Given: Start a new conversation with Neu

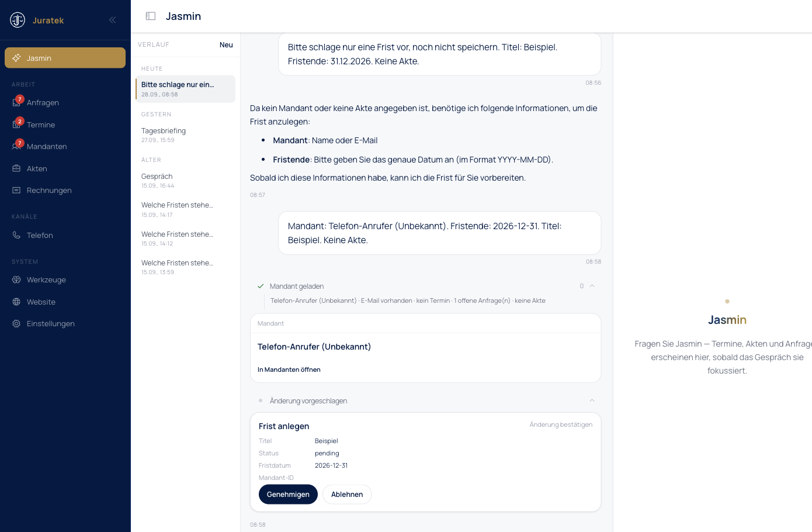Looking at the screenshot, I should click(226, 45).
